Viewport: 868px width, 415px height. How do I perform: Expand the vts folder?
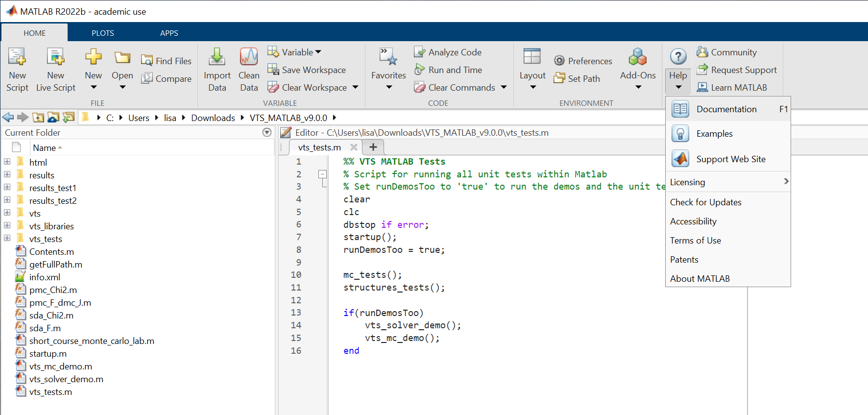coord(7,213)
